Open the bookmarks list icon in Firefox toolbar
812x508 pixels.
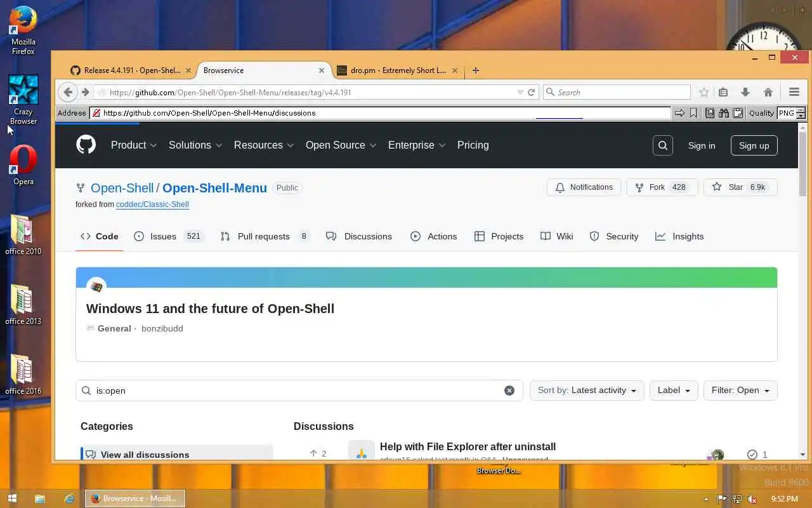click(x=723, y=92)
